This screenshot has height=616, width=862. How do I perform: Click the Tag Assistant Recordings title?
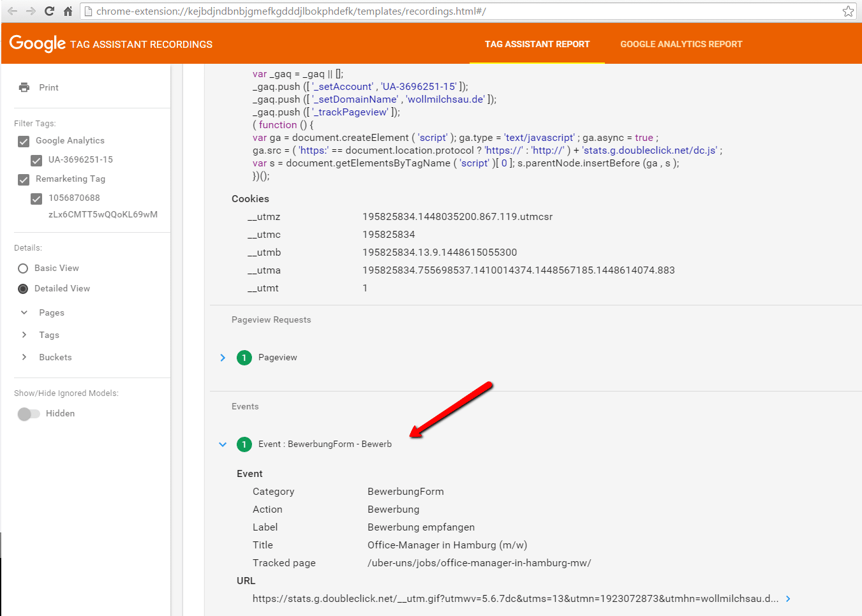141,45
